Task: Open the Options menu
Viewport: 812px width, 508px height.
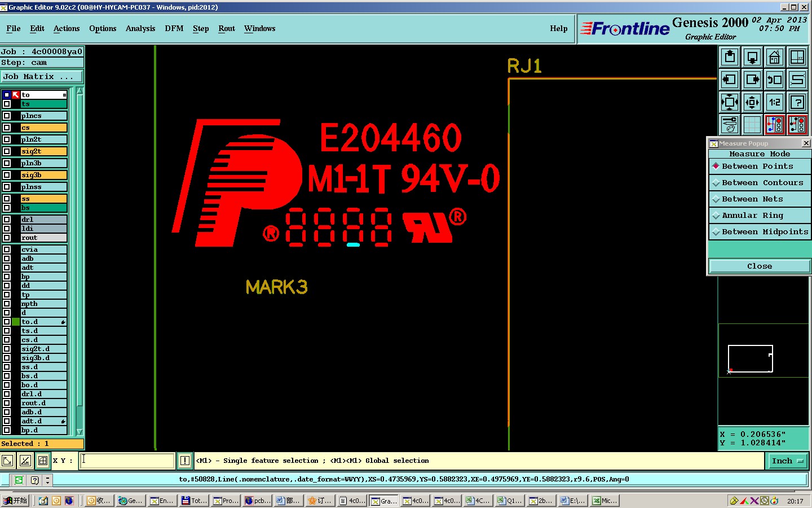Action: (103, 29)
